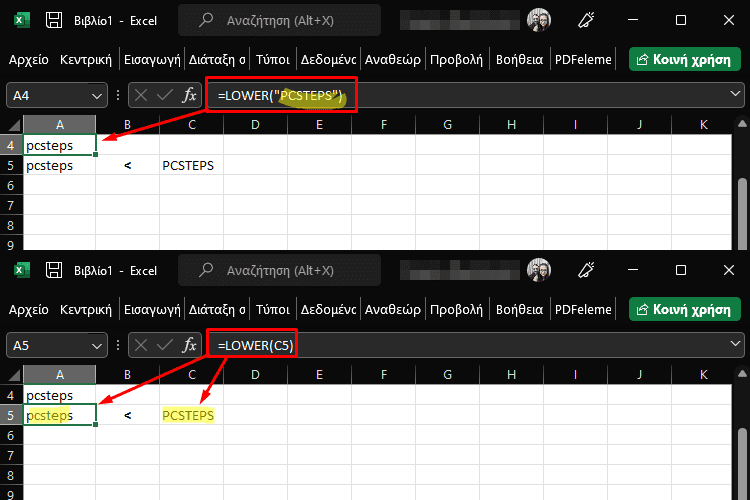Click the Excel logo in the top window
Viewport: 750px width, 500px height.
coord(21,21)
